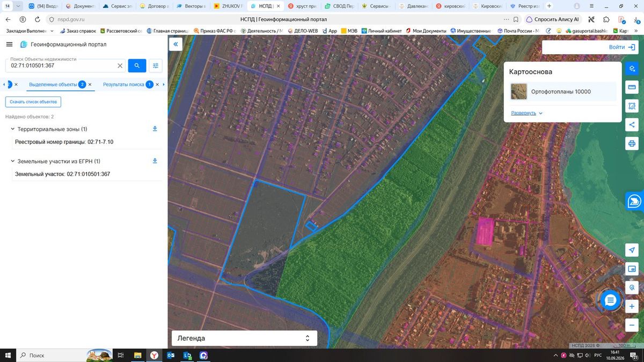The image size is (644, 362).
Task: Activate the layers tool on map toolbar
Action: click(x=632, y=69)
